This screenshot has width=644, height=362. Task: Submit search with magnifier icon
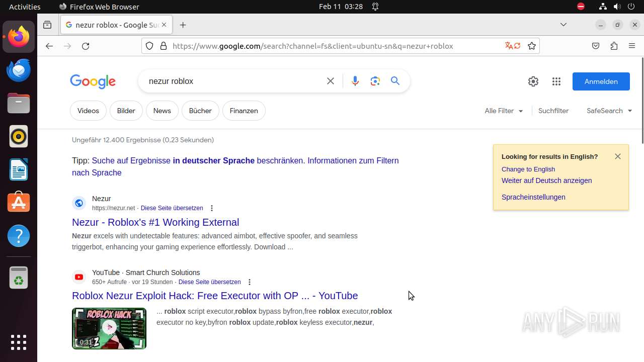coord(395,81)
